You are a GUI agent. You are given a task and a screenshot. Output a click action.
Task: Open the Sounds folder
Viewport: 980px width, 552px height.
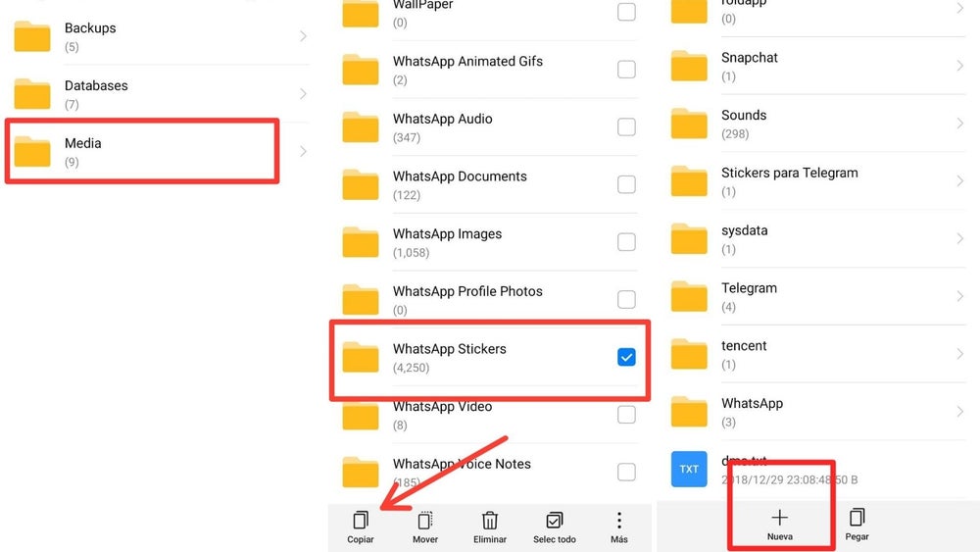pos(744,123)
